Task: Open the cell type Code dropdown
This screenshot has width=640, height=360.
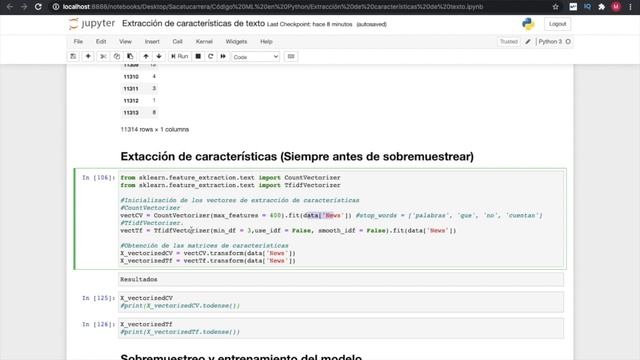Action: click(256, 57)
